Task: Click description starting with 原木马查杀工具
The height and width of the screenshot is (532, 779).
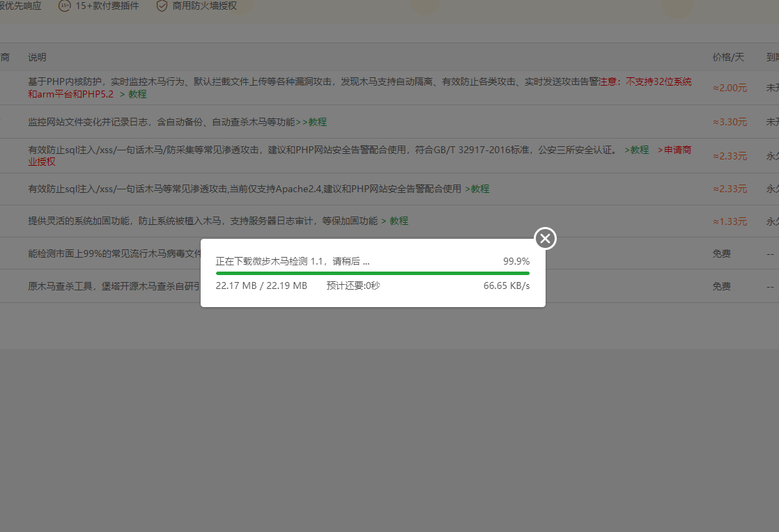Action: (x=114, y=286)
